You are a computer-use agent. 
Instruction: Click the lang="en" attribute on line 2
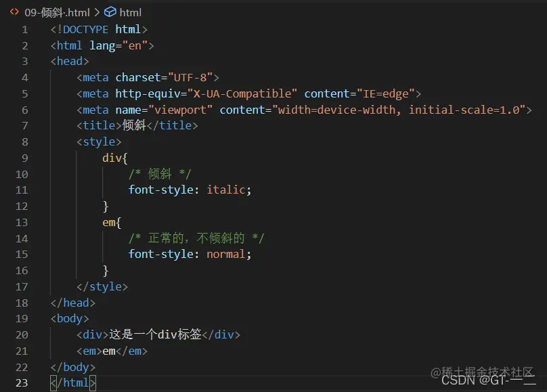click(118, 45)
